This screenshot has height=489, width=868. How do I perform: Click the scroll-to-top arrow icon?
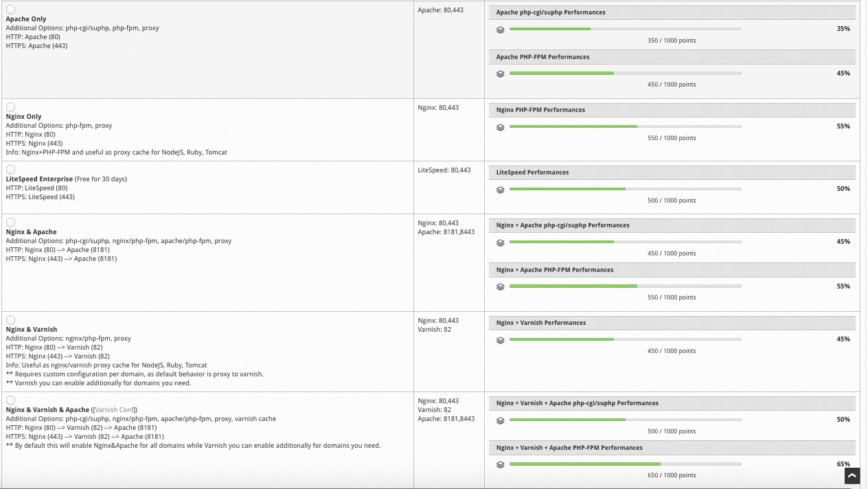click(852, 475)
